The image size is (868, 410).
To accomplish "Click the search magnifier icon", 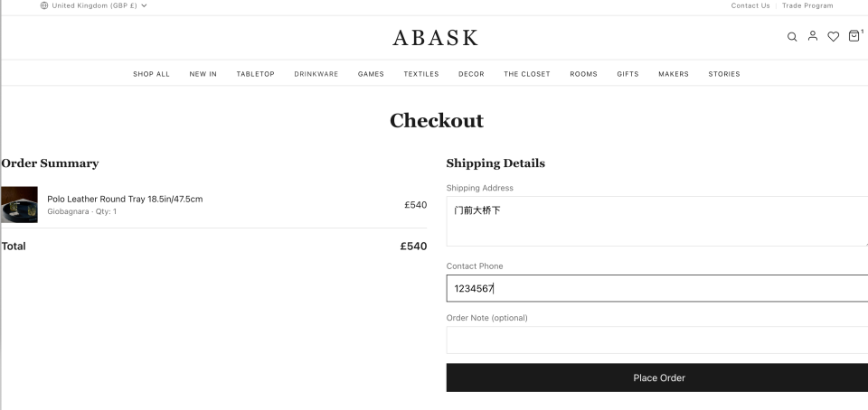I will pos(792,37).
